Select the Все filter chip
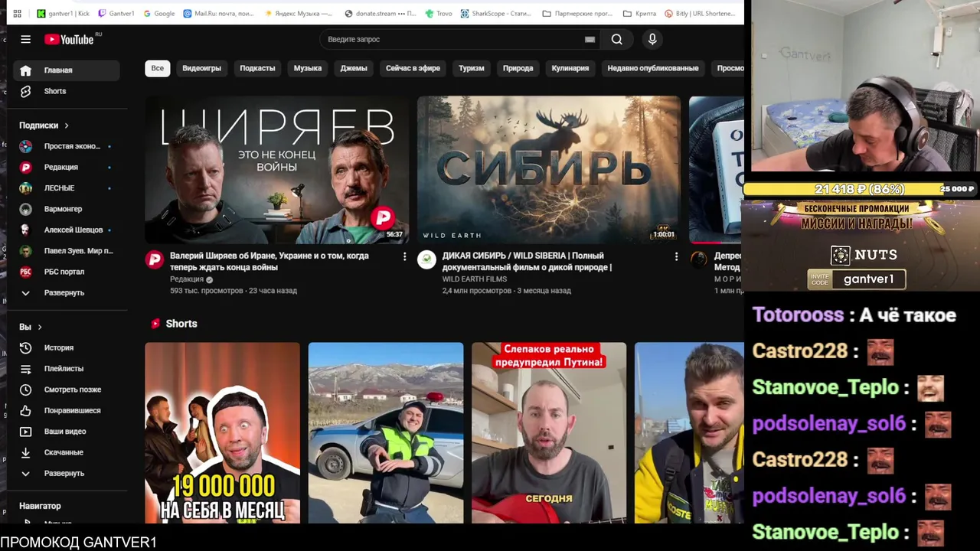Image resolution: width=980 pixels, height=551 pixels. 157,68
